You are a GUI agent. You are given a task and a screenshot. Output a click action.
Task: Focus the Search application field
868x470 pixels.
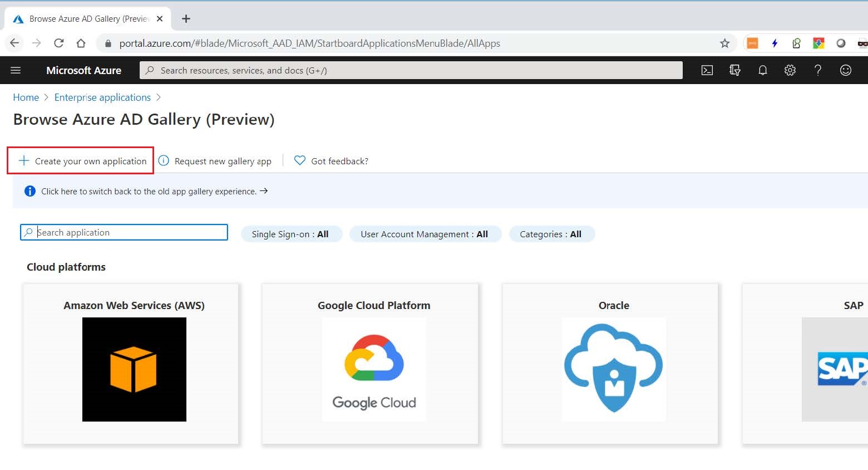pos(124,232)
